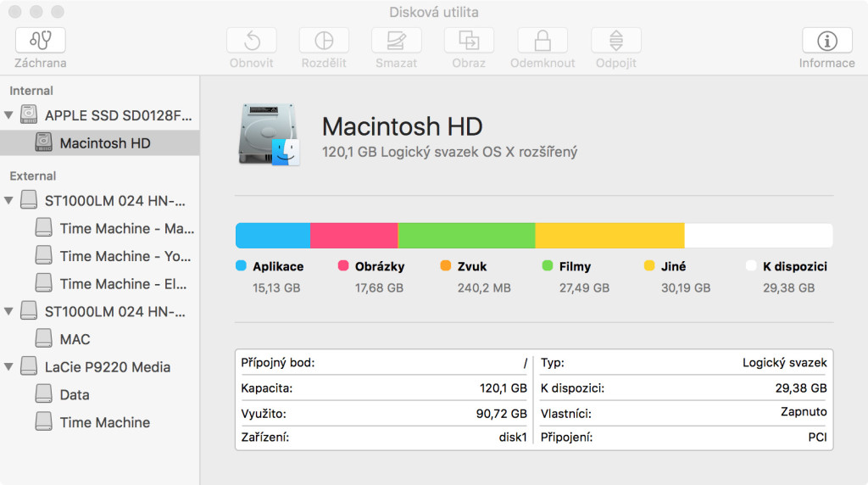This screenshot has width=868, height=485.
Task: Click the Připojení value PCI
Action: click(x=817, y=438)
